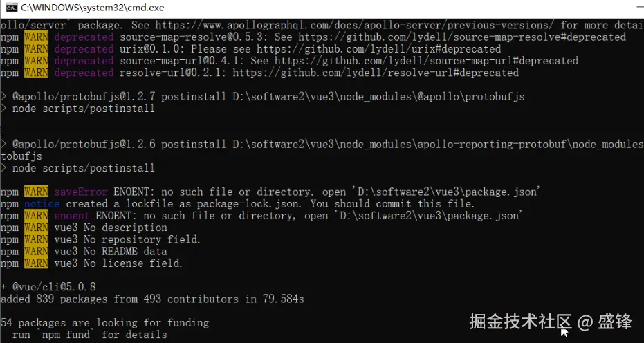The height and width of the screenshot is (343, 644).
Task: Click the purple 'enoent' label
Action: 71,216
